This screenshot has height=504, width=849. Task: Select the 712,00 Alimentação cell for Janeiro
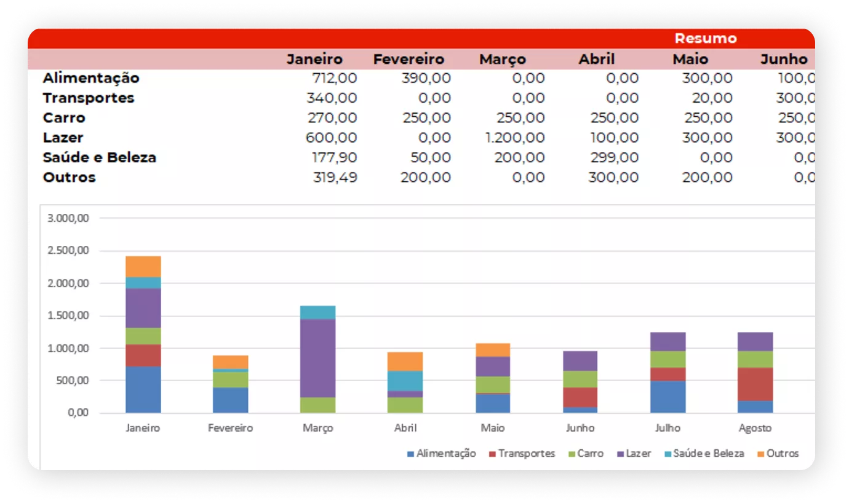333,78
